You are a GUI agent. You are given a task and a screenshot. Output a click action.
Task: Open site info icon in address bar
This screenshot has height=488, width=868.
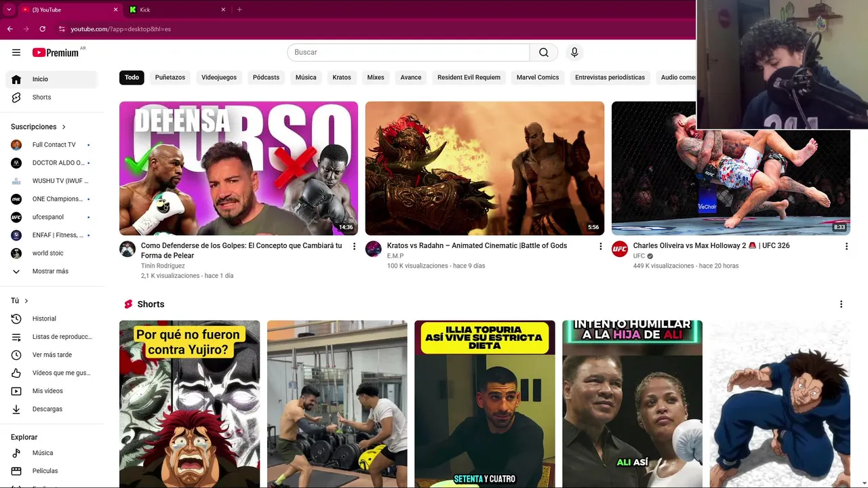(62, 29)
